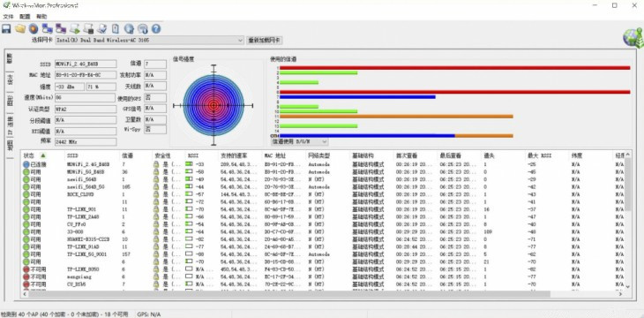Click the 认证类型 field showing WPA2
The width and height of the screenshot is (644, 318).
tap(85, 109)
